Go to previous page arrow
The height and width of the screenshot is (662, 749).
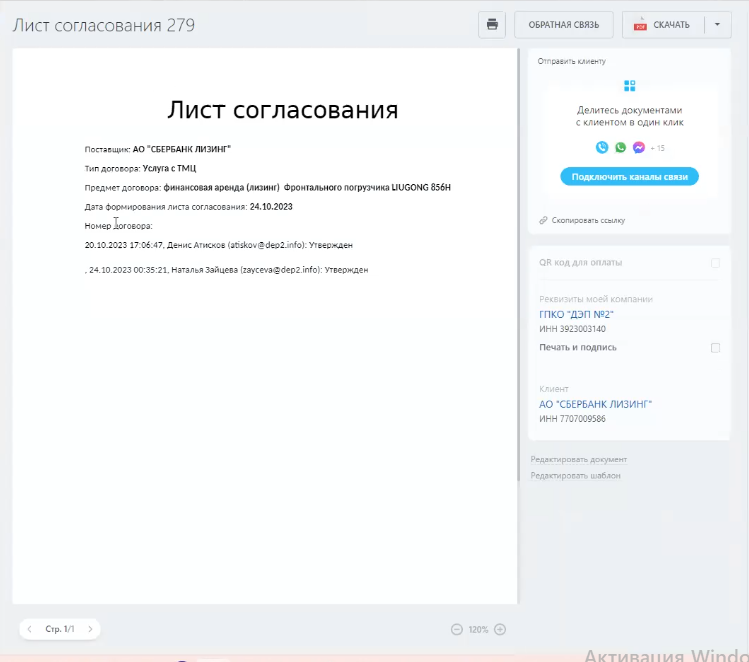point(30,629)
